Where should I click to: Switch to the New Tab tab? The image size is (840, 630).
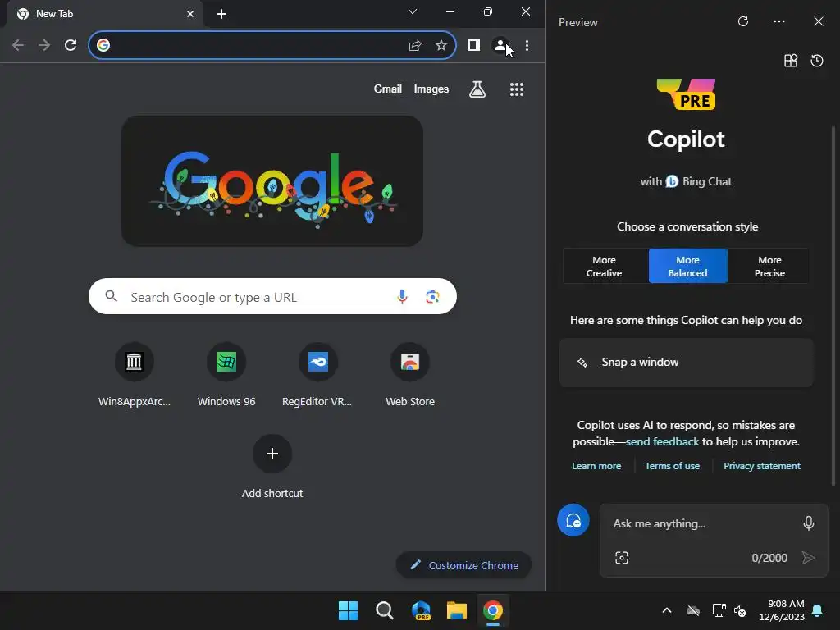(104, 14)
